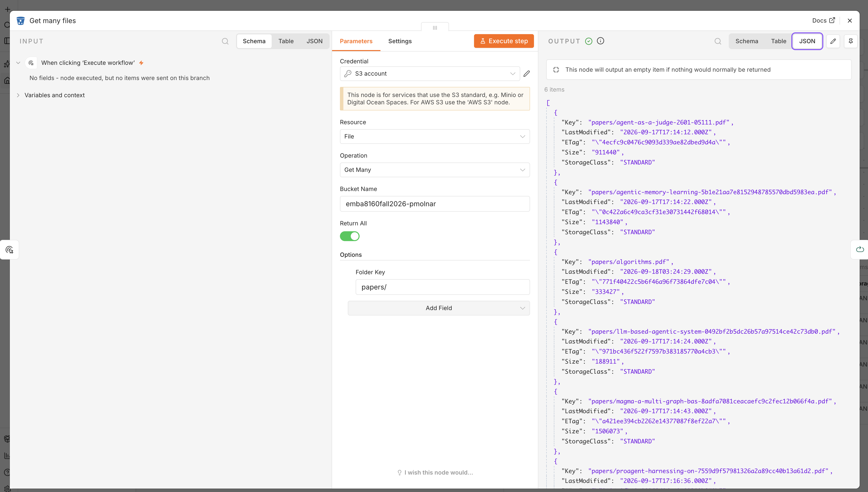Click the lightbulb feedback icon
This screenshot has width=868, height=492.
pyautogui.click(x=400, y=472)
